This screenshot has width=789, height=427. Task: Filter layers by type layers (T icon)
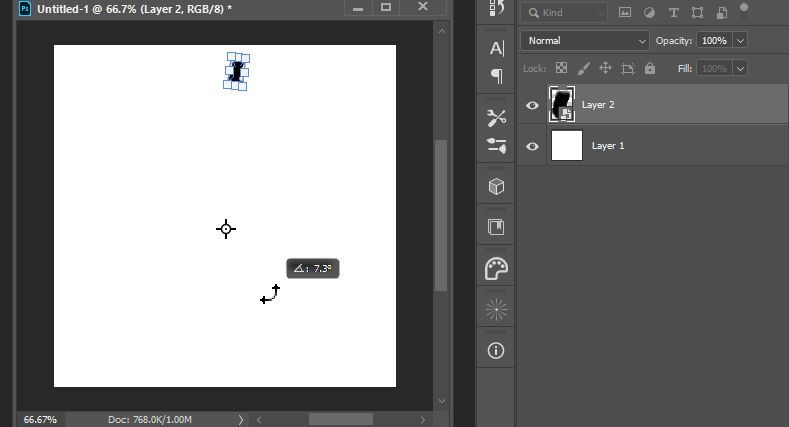[x=673, y=13]
